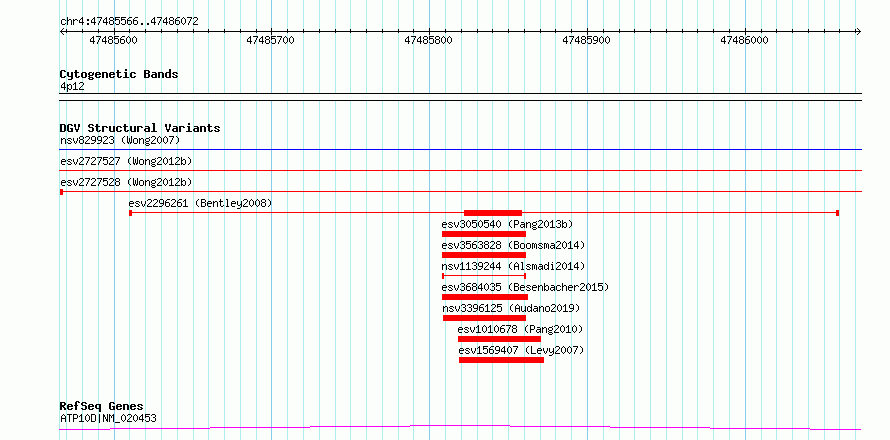Click the red bar under nsv3396125
This screenshot has width=890, height=440.
click(x=484, y=318)
